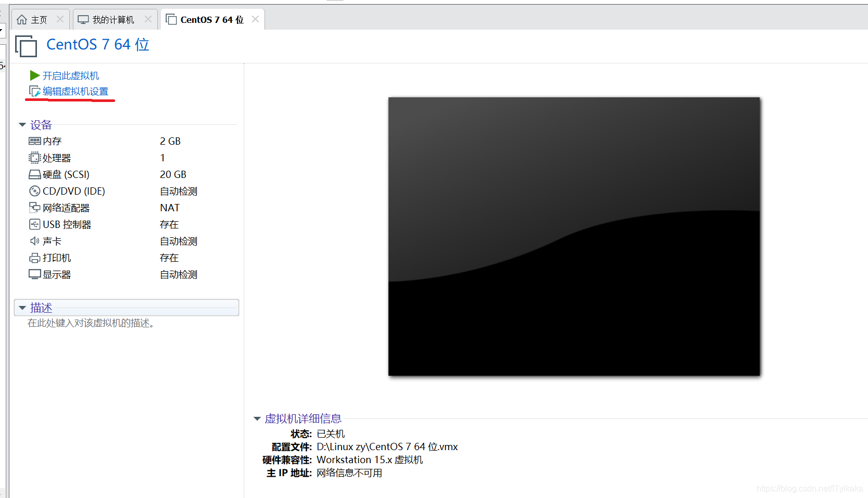Click the virtual machine description input area
Image resolution: width=868 pixels, height=498 pixels.
(x=91, y=323)
